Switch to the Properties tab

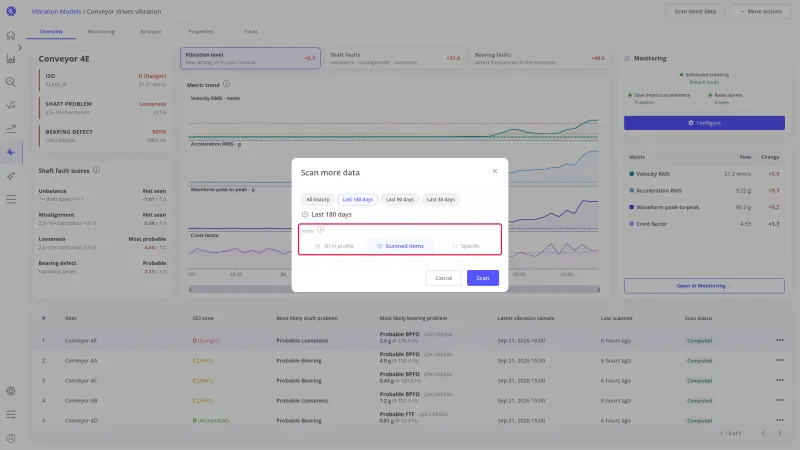pyautogui.click(x=201, y=32)
